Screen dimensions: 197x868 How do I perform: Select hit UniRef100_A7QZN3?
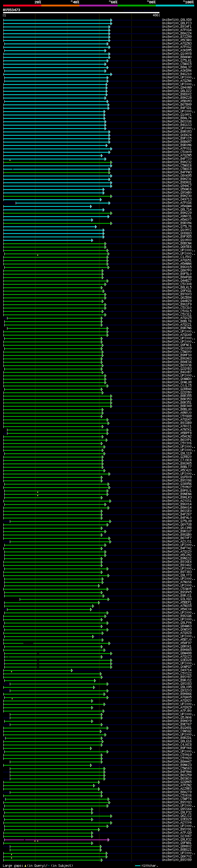[177, 43]
